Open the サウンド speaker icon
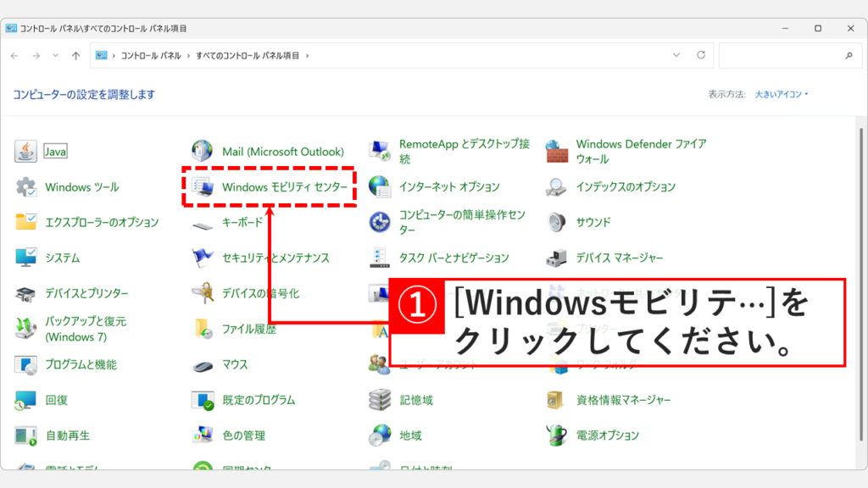This screenshot has width=868, height=488. point(556,222)
